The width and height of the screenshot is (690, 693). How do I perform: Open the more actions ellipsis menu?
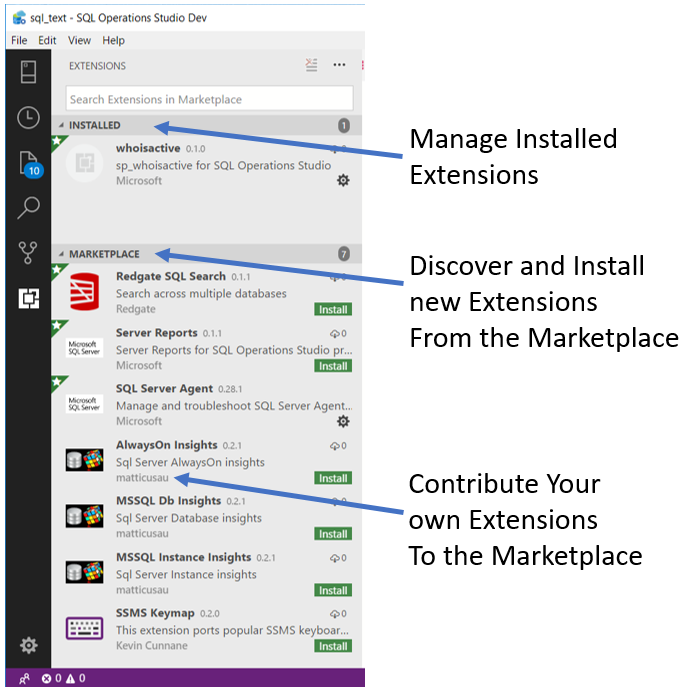tap(339, 65)
